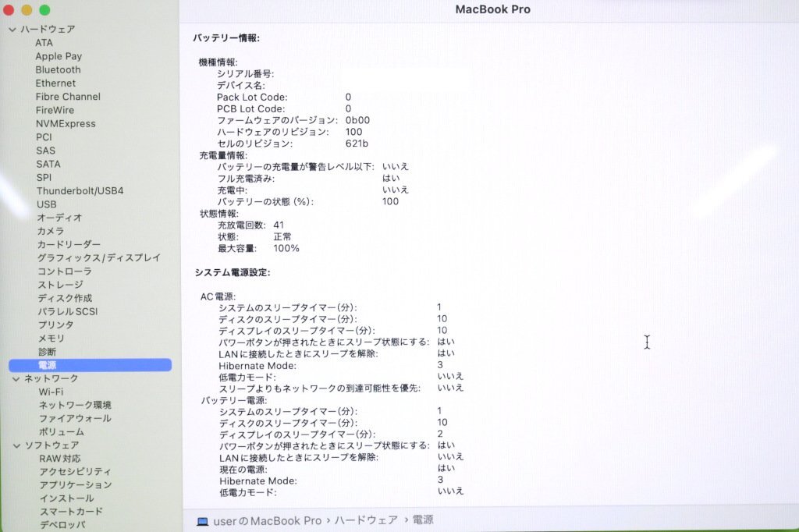Click userのMacBook Pro in path bar
The image size is (799, 532).
[x=268, y=521]
